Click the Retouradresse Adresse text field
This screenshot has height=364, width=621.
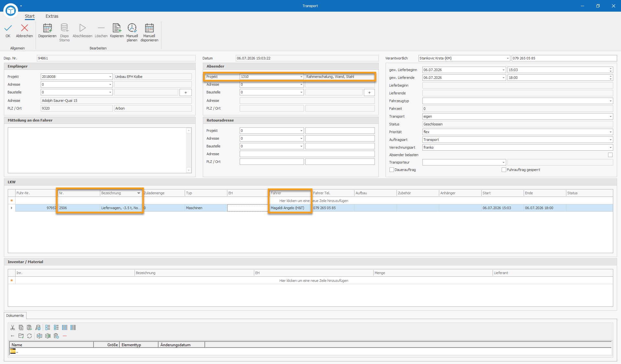click(307, 154)
